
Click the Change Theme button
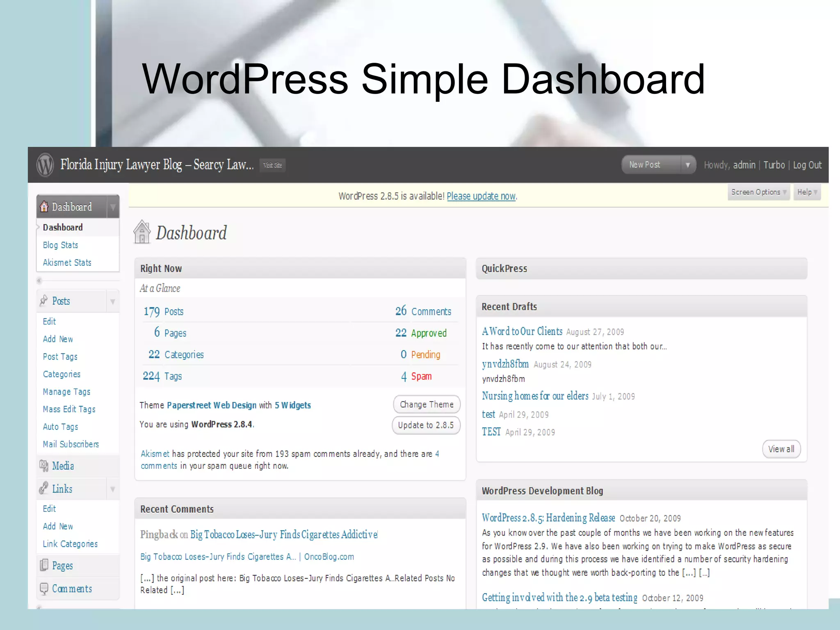coord(427,404)
